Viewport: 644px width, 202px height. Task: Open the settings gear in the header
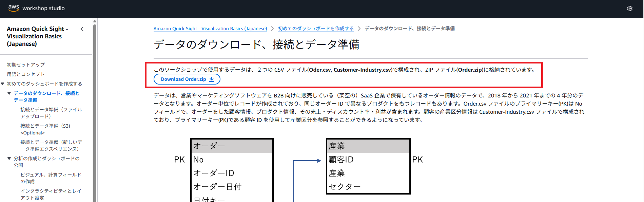(x=630, y=8)
